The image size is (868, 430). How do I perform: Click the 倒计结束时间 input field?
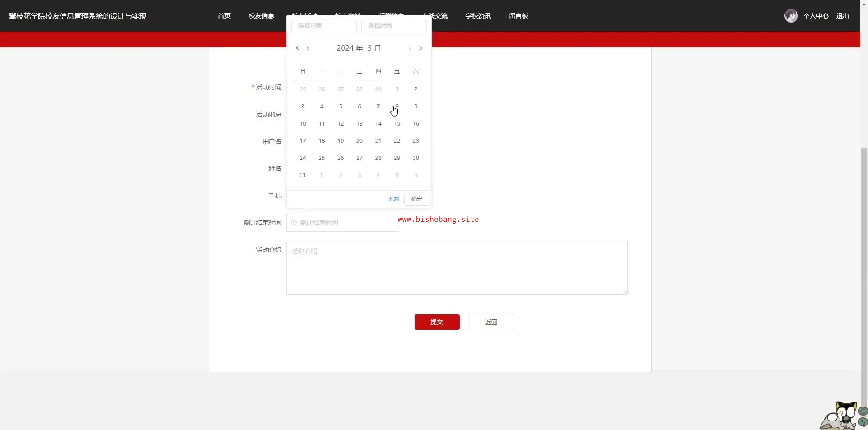coord(343,223)
